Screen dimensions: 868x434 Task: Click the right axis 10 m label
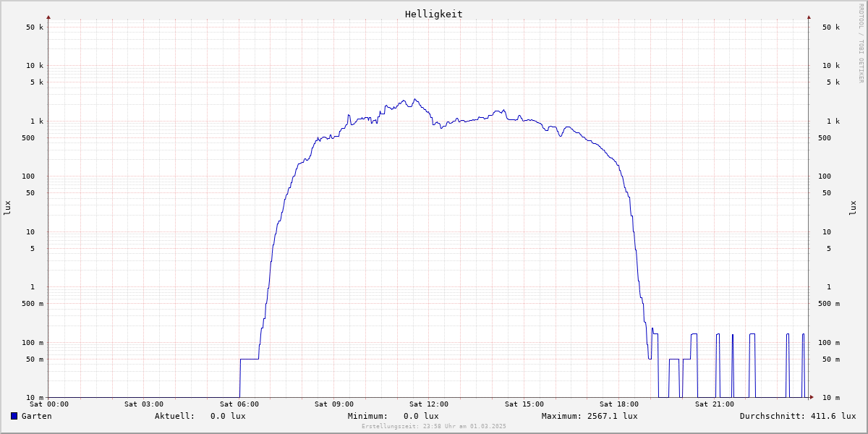[831, 398]
